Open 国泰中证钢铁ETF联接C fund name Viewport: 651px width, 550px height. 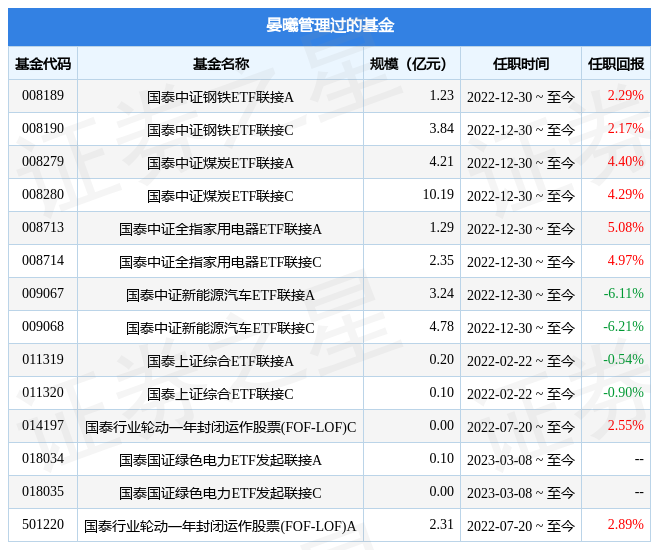(x=220, y=130)
